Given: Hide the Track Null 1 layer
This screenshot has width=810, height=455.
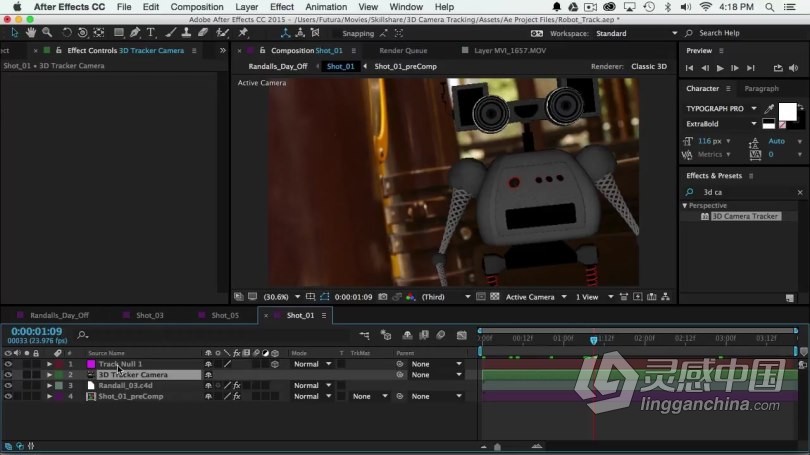Looking at the screenshot, I should click(8, 364).
